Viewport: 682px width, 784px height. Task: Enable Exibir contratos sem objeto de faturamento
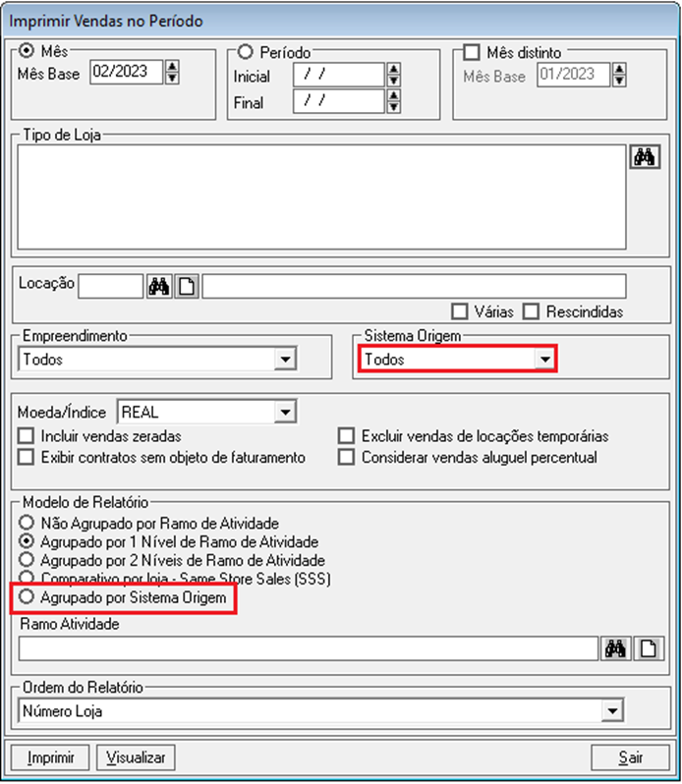tap(26, 457)
